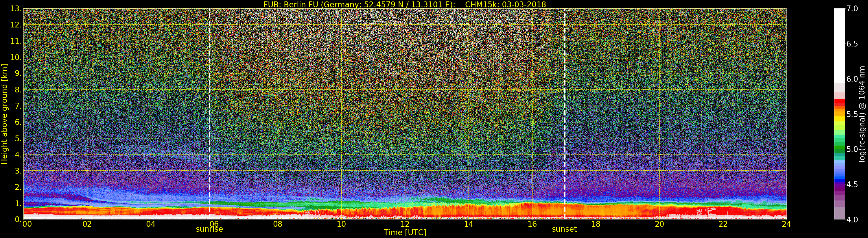The height and width of the screenshot is (238, 868).
Task: Click the "10" tick on the time axis
Action: pyautogui.click(x=341, y=224)
